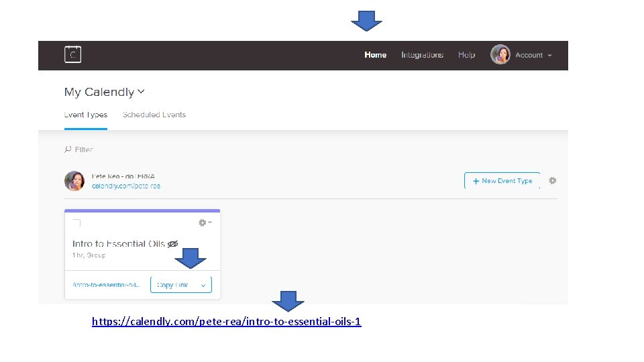Switch to the Event Types tab

point(85,115)
